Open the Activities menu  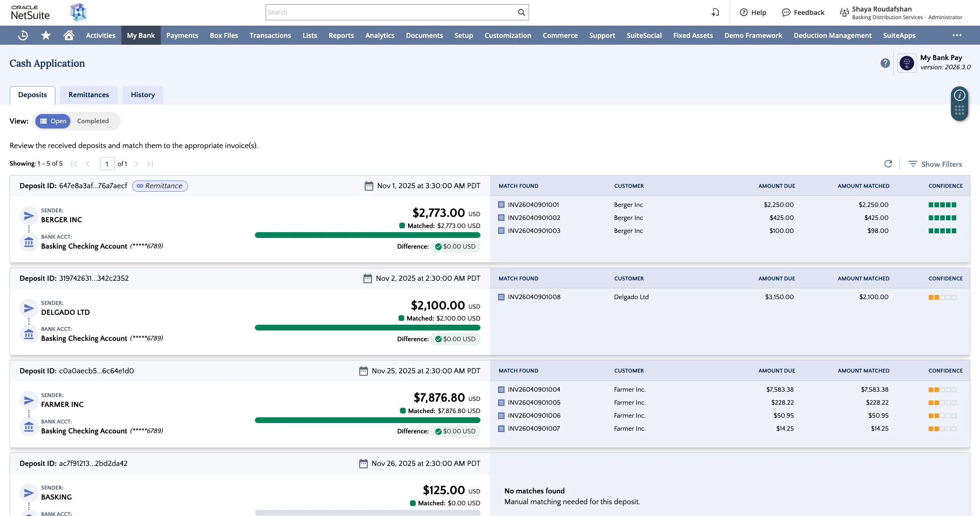101,35
